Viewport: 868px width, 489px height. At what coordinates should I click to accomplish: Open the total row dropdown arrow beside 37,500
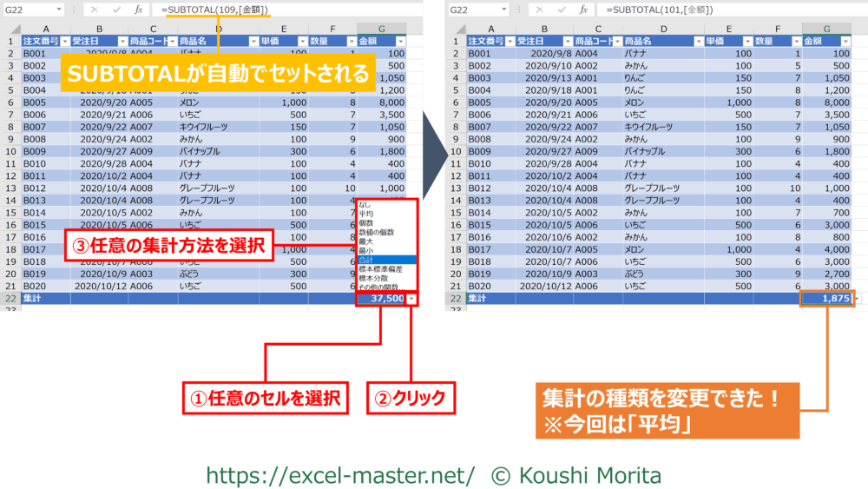pyautogui.click(x=411, y=299)
